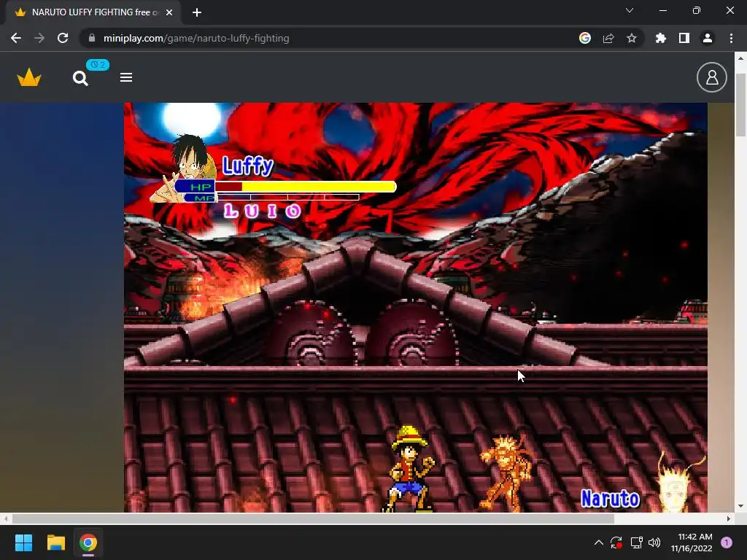This screenshot has width=747, height=560.
Task: Toggle the Chrome side panel icon
Action: point(684,38)
